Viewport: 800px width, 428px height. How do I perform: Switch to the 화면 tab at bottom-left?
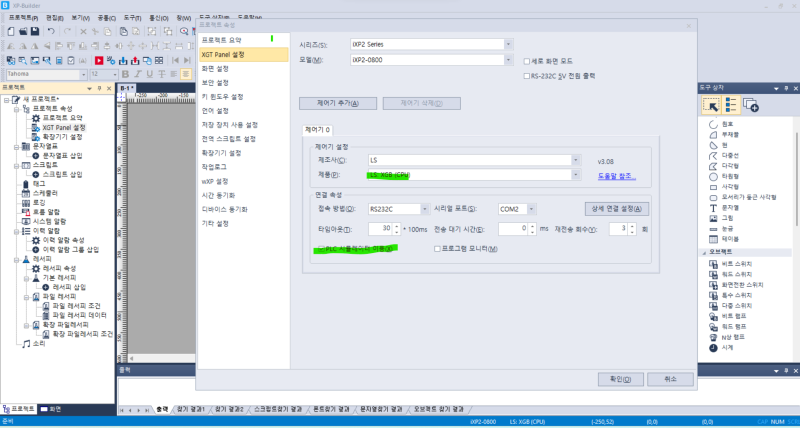[51, 409]
